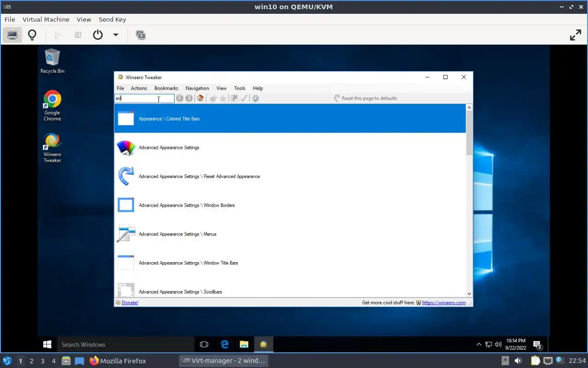Click the Window Title Bars result icon

pos(126,263)
